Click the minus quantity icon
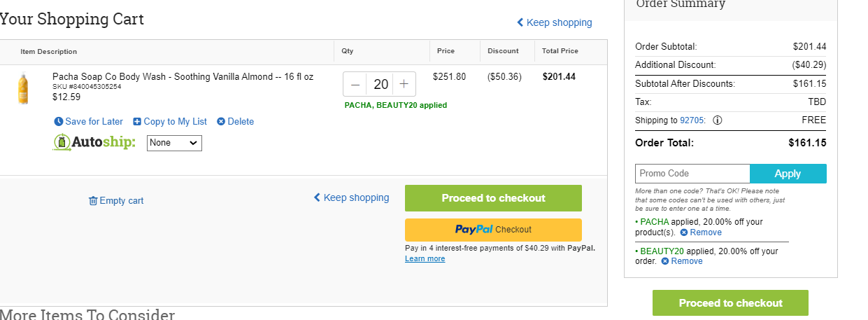 tap(355, 85)
